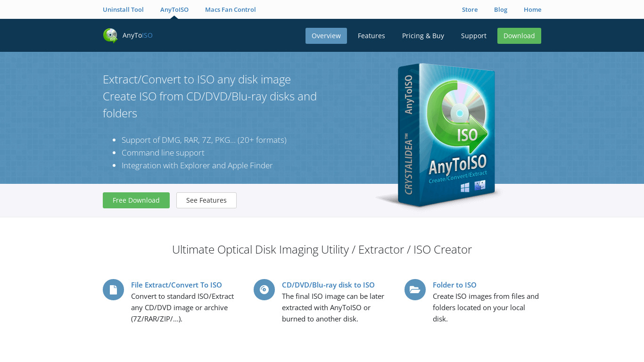Go to the Home page
The image size is (644, 362).
point(532,9)
